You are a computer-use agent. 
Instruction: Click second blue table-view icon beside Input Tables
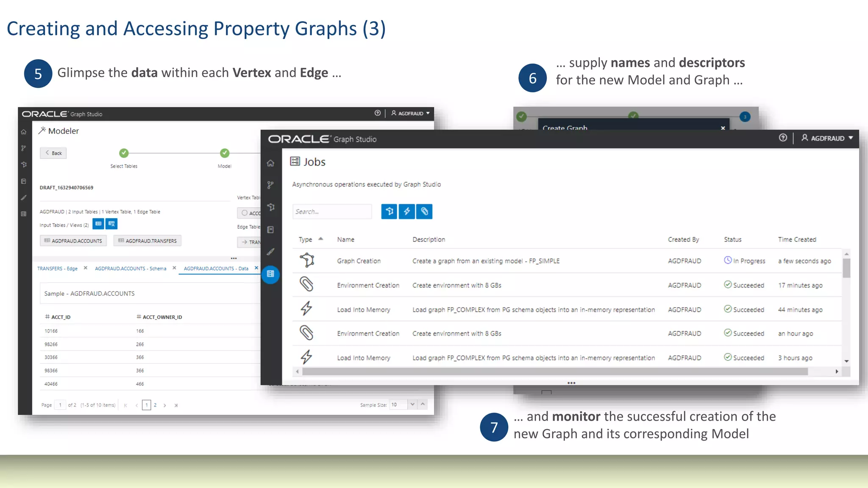111,224
